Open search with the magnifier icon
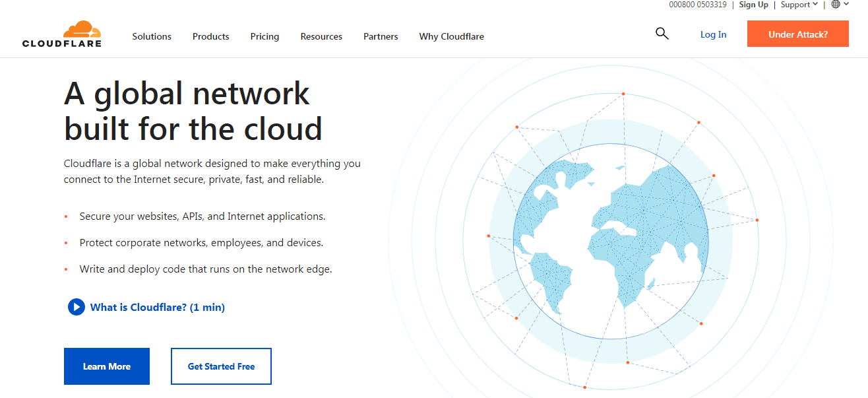This screenshot has height=398, width=868. (662, 34)
